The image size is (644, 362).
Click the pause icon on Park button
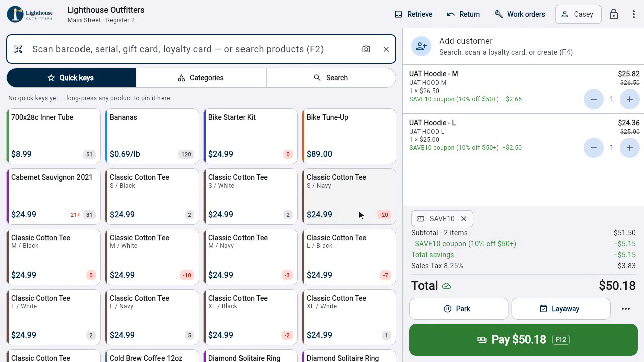pos(448,309)
